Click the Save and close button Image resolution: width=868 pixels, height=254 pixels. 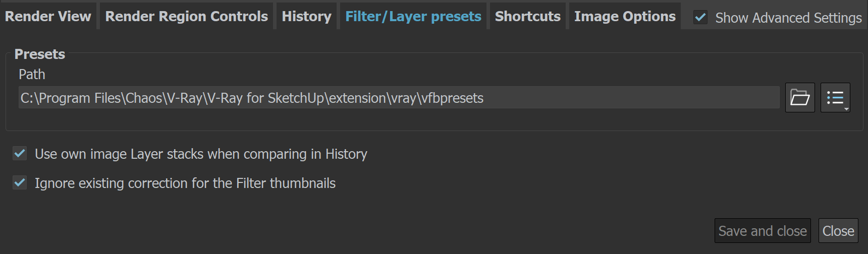763,231
